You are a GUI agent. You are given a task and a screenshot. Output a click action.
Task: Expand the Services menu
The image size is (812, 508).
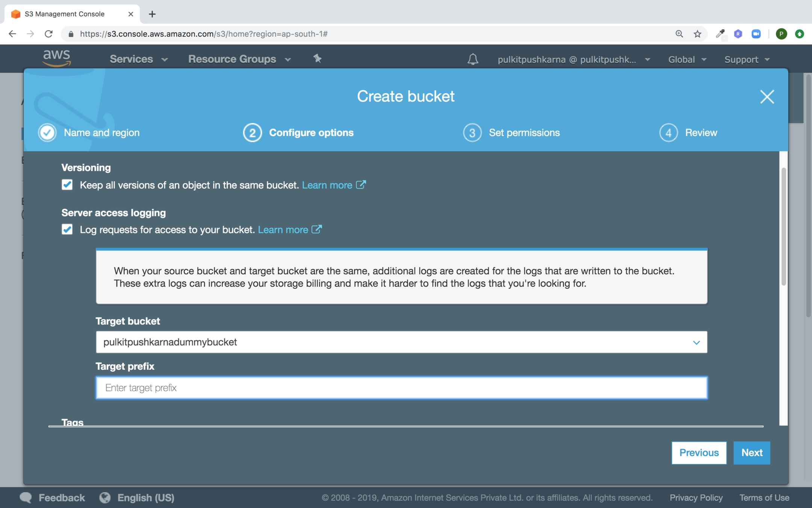click(x=138, y=59)
